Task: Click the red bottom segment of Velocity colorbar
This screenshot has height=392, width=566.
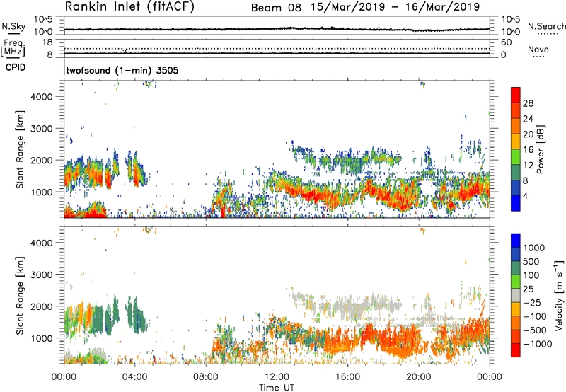Action: (x=516, y=350)
